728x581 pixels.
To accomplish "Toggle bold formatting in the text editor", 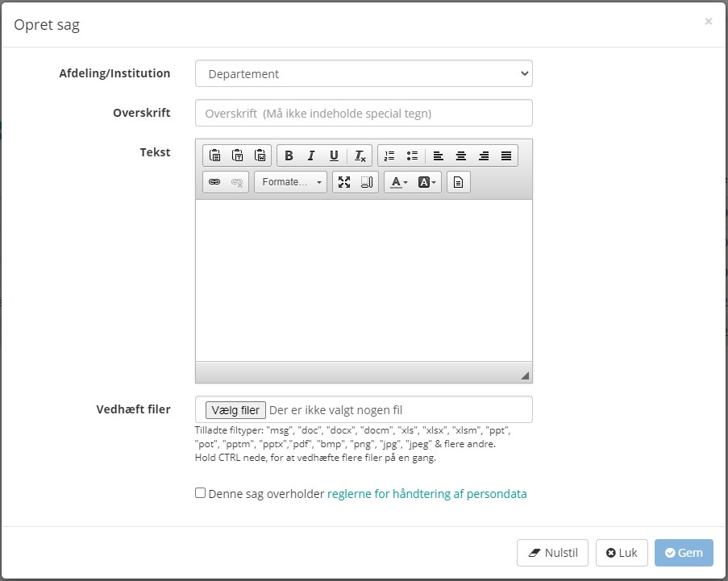I will [x=289, y=156].
